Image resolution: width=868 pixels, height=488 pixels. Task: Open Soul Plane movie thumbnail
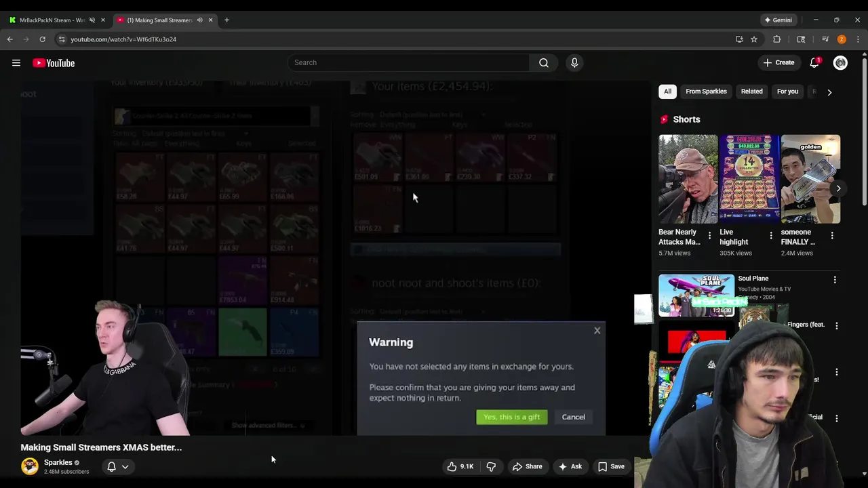[696, 296]
